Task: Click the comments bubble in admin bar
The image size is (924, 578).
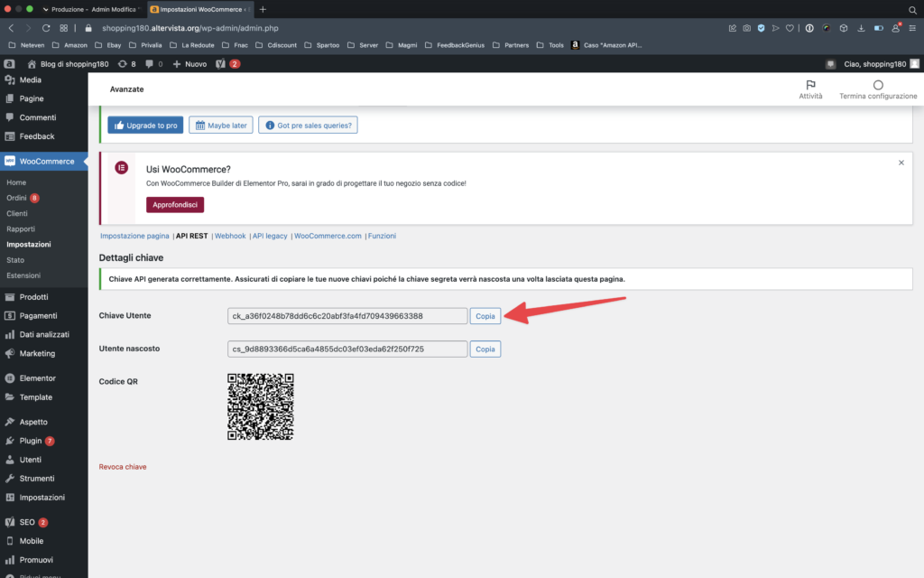Action: 150,64
